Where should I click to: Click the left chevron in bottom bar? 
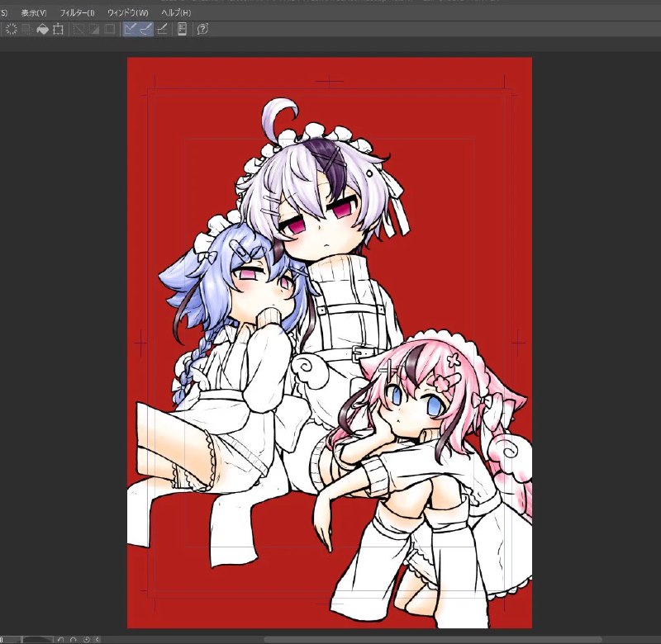[x=97, y=640]
